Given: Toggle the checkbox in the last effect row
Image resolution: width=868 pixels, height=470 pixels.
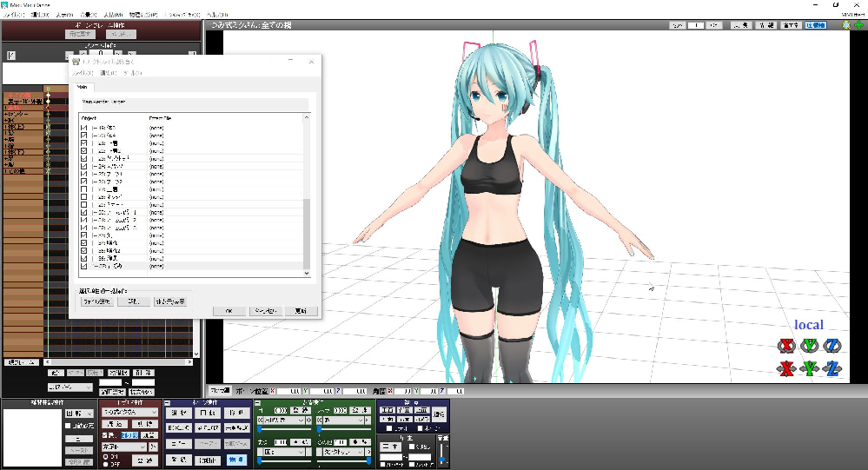Looking at the screenshot, I should tap(84, 266).
